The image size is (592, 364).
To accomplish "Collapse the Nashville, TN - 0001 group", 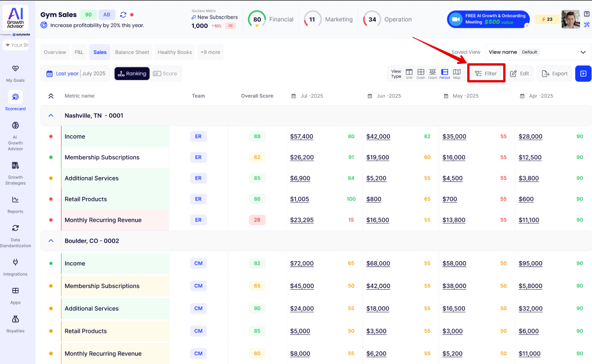I will tap(51, 116).
